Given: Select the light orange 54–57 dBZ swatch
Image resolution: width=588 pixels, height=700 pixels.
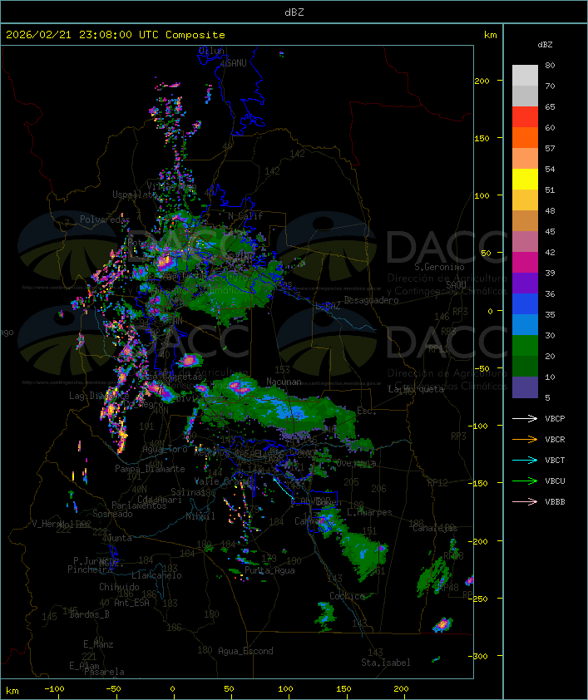Looking at the screenshot, I should (525, 159).
